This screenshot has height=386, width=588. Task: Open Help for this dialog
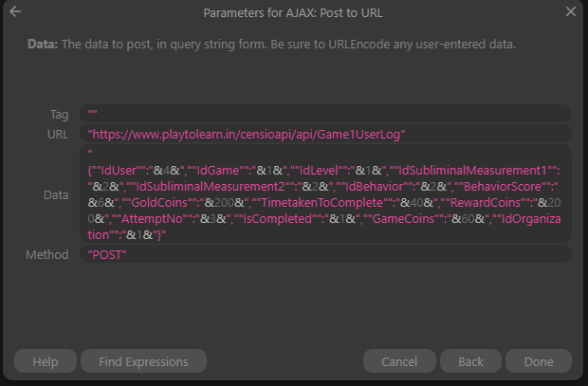coord(46,361)
